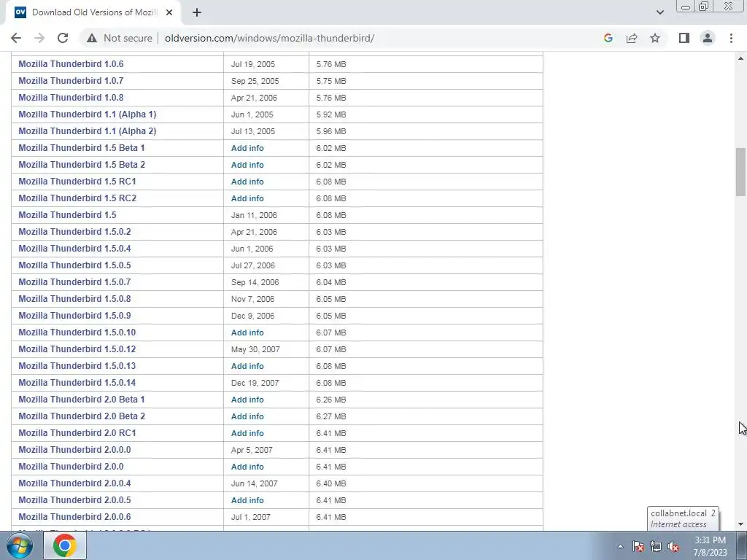Open a new browser tab
Viewport: 747px width, 560px height.
[x=197, y=12]
